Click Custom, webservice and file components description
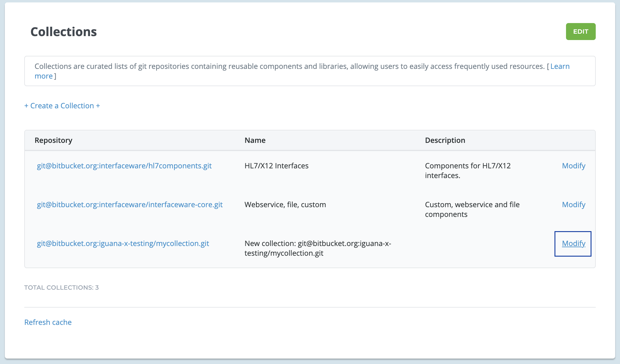Image resolution: width=620 pixels, height=364 pixels. 472,209
